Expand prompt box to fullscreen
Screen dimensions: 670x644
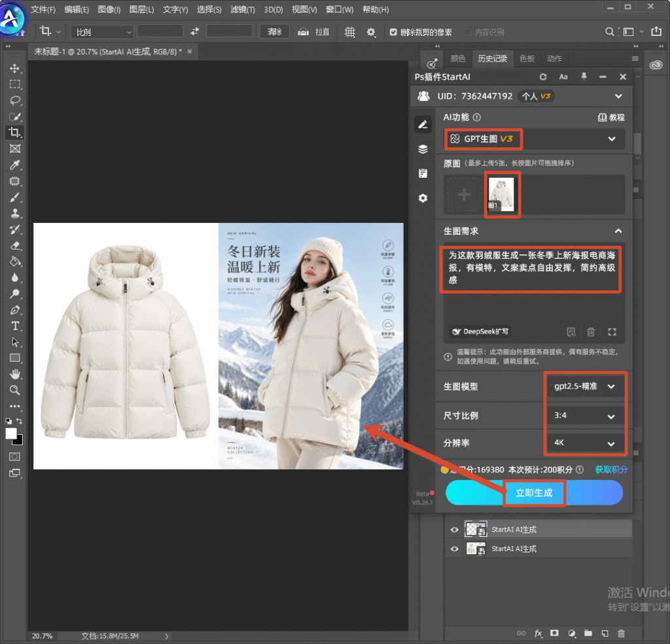coord(612,332)
